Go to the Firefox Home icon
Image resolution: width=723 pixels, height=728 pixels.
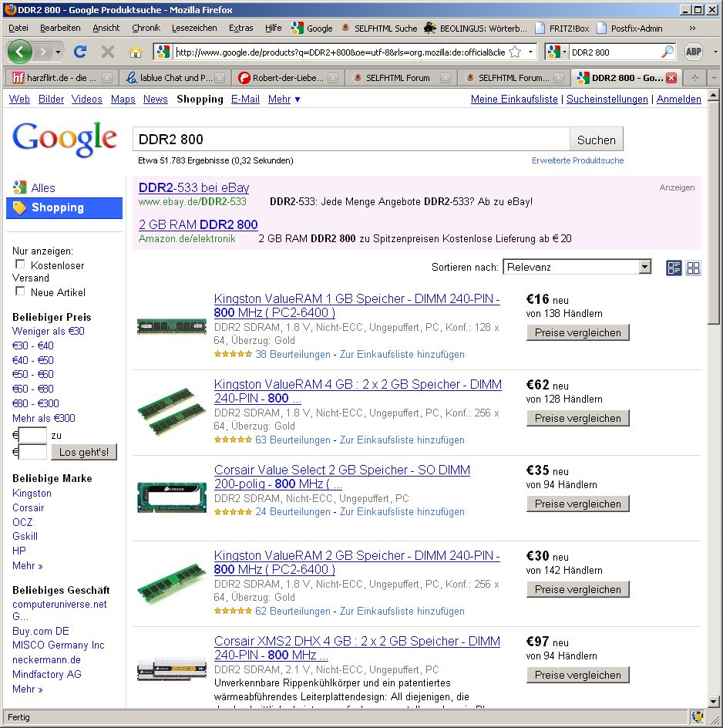136,52
